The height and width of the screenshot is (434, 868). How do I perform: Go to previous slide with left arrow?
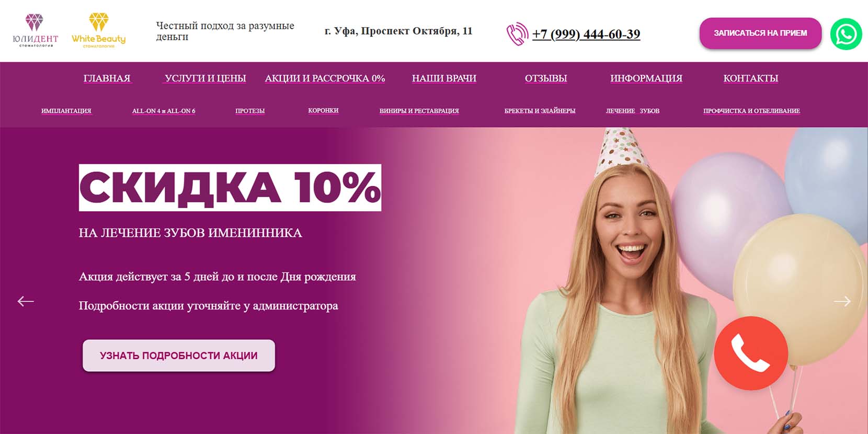tap(26, 301)
